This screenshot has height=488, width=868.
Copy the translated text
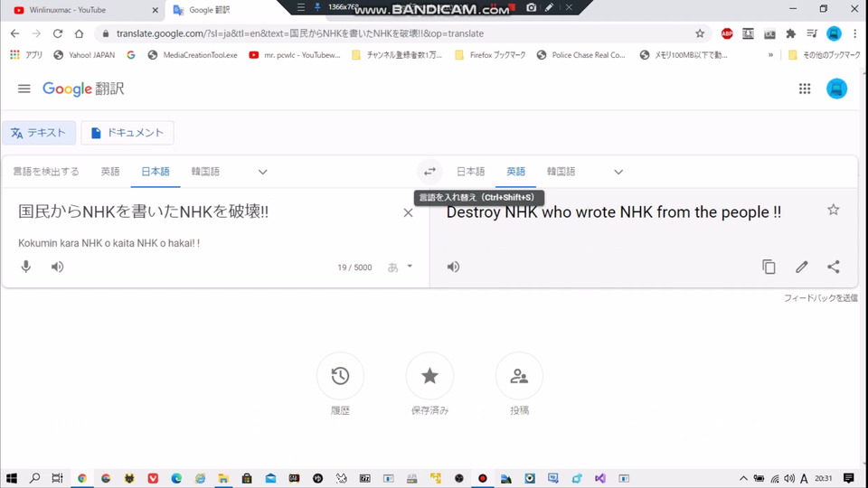point(769,267)
